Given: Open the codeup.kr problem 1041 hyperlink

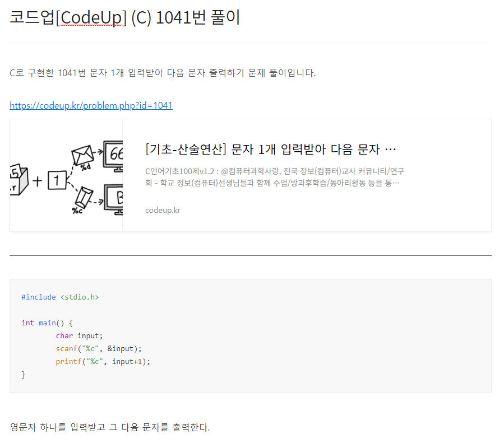Looking at the screenshot, I should [x=91, y=105].
